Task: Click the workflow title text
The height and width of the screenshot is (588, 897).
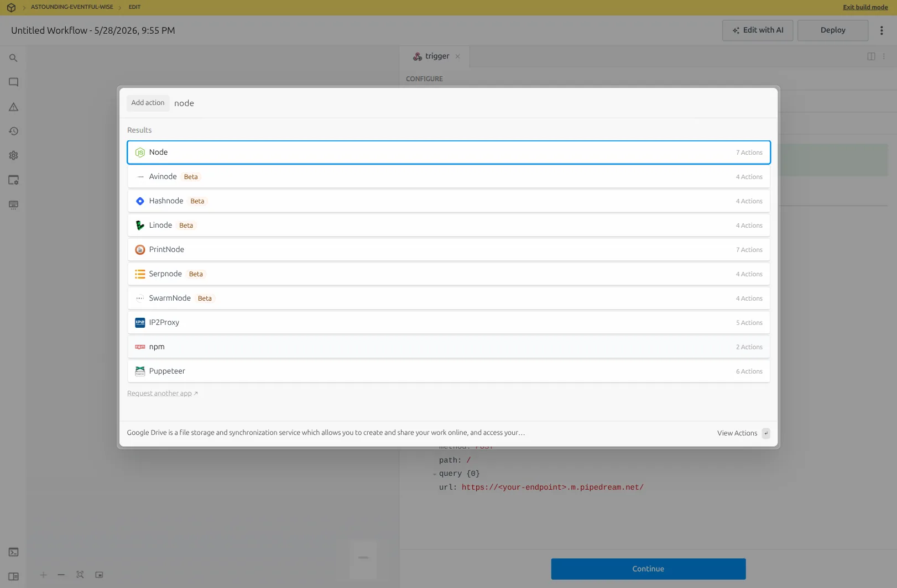Action: click(93, 30)
